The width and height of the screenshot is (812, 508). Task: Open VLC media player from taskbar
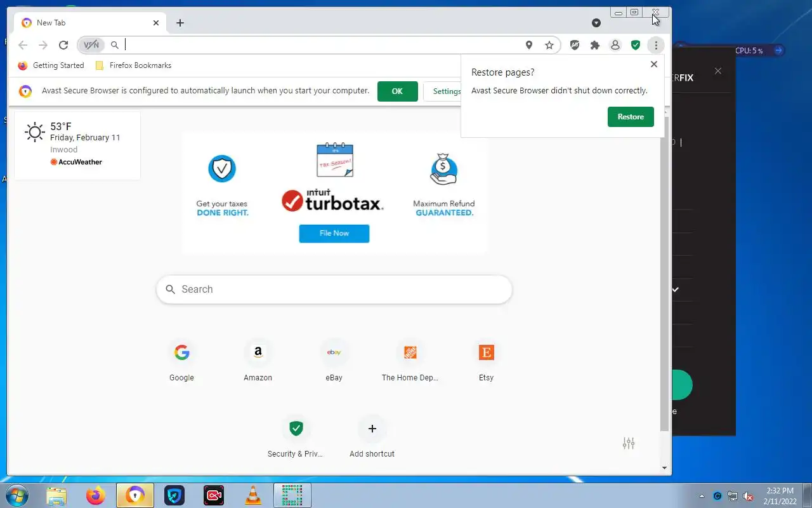click(x=253, y=495)
